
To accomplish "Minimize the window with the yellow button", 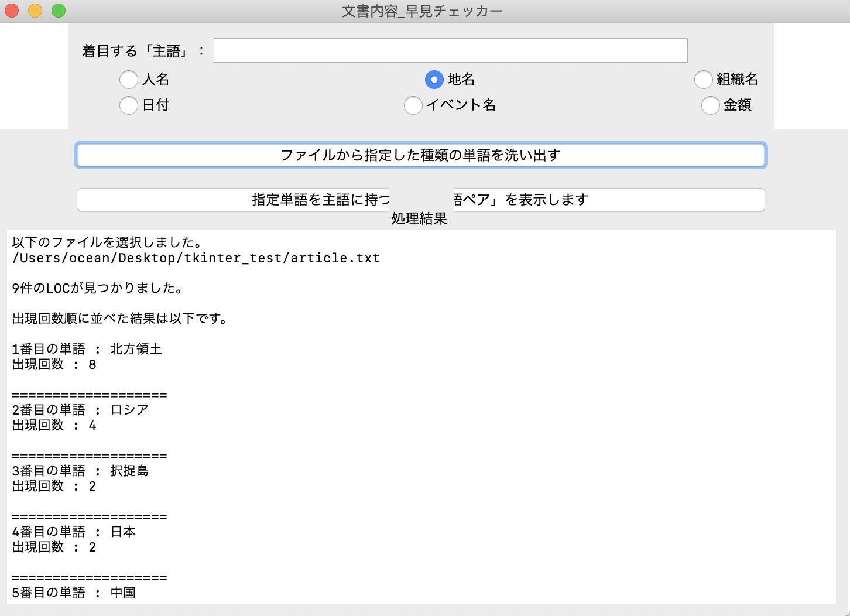I will (34, 10).
